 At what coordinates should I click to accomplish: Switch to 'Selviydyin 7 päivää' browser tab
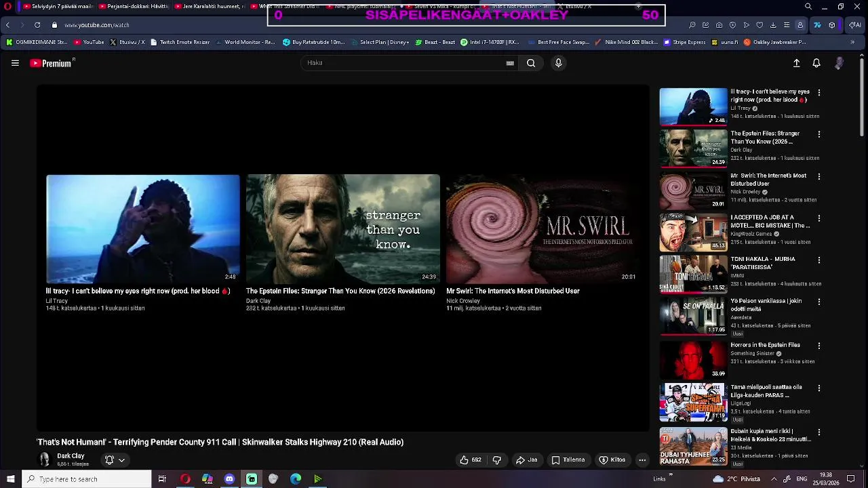pyautogui.click(x=58, y=7)
